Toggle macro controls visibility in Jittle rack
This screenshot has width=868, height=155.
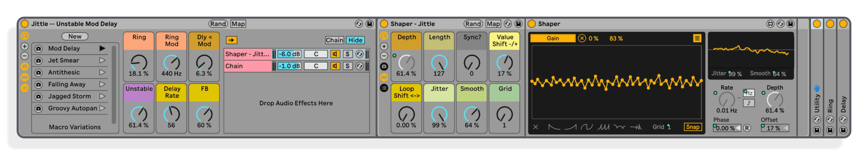(25, 36)
